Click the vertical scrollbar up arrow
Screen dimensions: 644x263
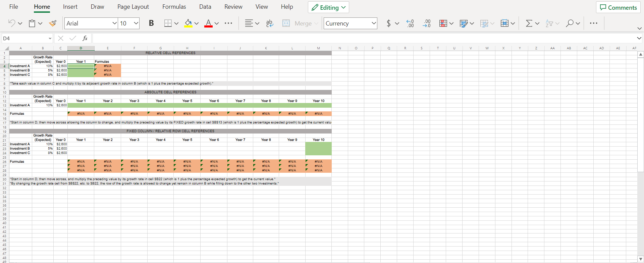pyautogui.click(x=641, y=54)
